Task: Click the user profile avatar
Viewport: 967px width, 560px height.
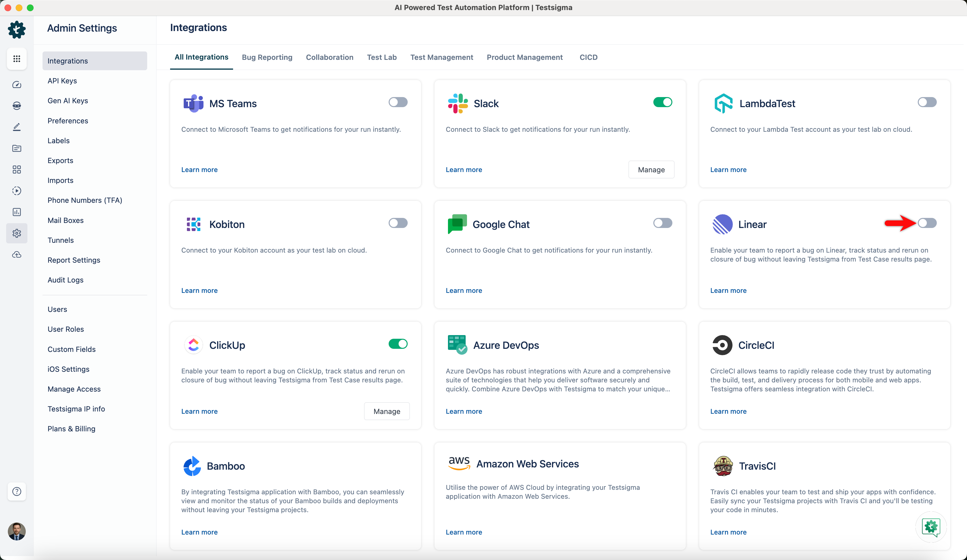Action: [x=17, y=532]
